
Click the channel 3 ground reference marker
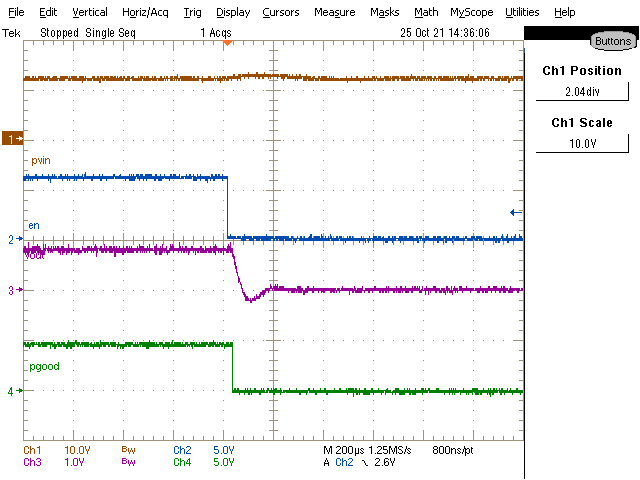pyautogui.click(x=15, y=290)
